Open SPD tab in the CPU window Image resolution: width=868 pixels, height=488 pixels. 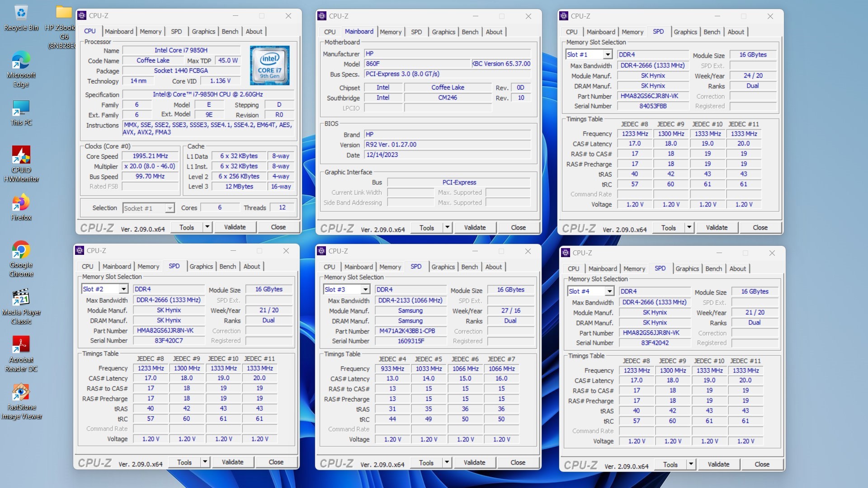tap(176, 32)
